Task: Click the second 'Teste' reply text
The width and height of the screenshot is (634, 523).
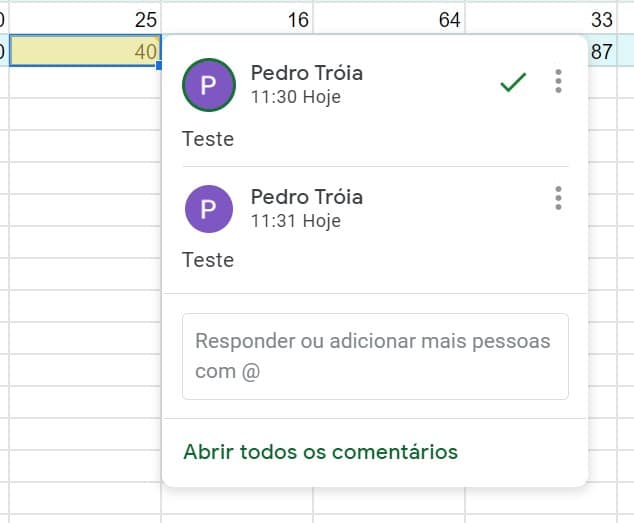Action: pos(208,260)
